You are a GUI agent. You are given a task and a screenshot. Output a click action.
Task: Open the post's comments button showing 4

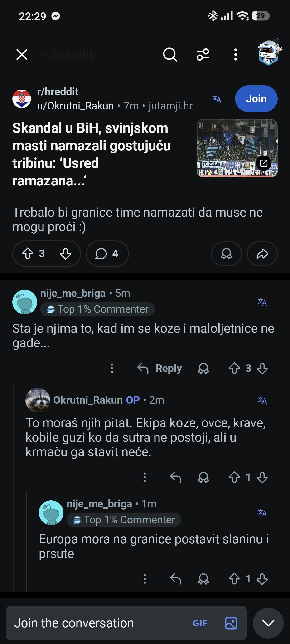[x=107, y=254]
